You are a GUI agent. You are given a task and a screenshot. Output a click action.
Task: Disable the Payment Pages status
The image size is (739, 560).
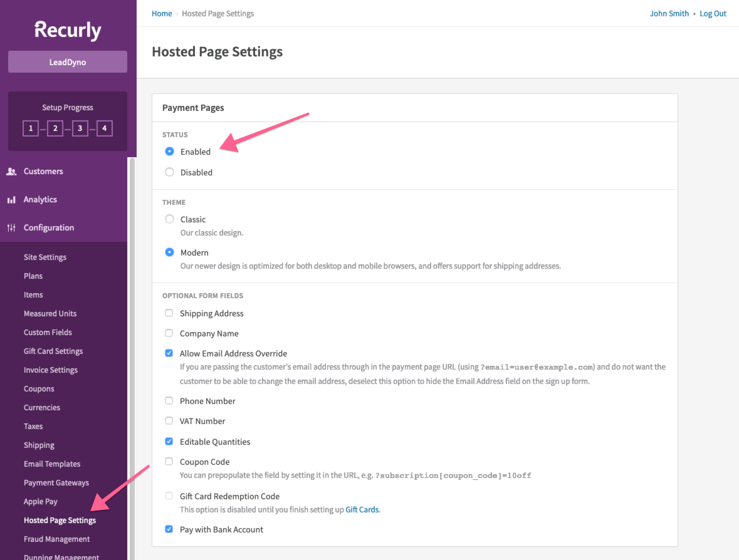coord(169,172)
